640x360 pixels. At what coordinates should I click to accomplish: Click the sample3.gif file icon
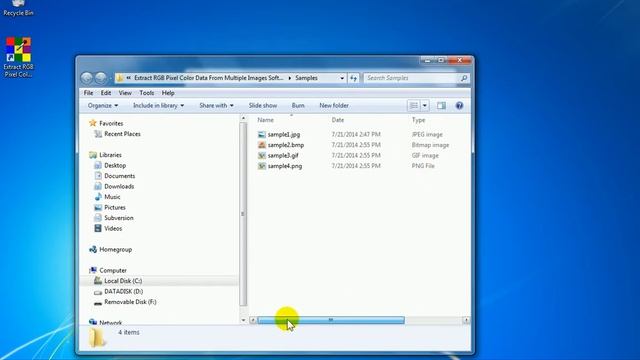point(262,156)
